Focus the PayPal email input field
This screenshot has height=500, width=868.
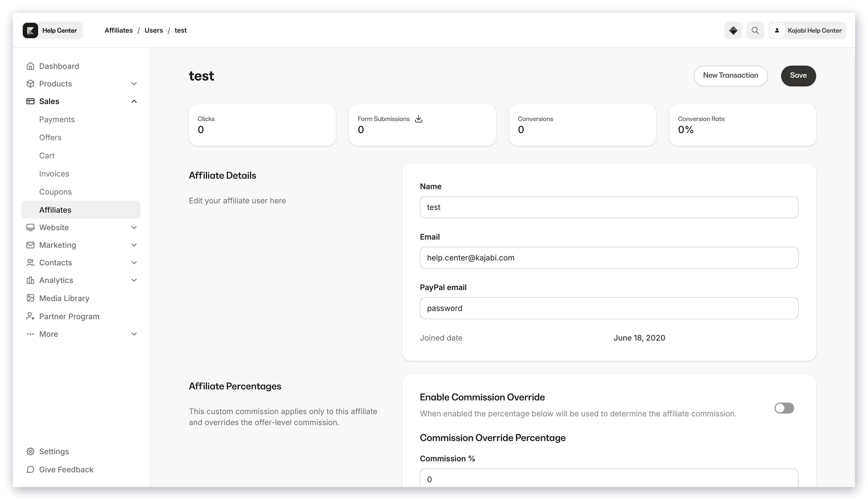click(609, 308)
